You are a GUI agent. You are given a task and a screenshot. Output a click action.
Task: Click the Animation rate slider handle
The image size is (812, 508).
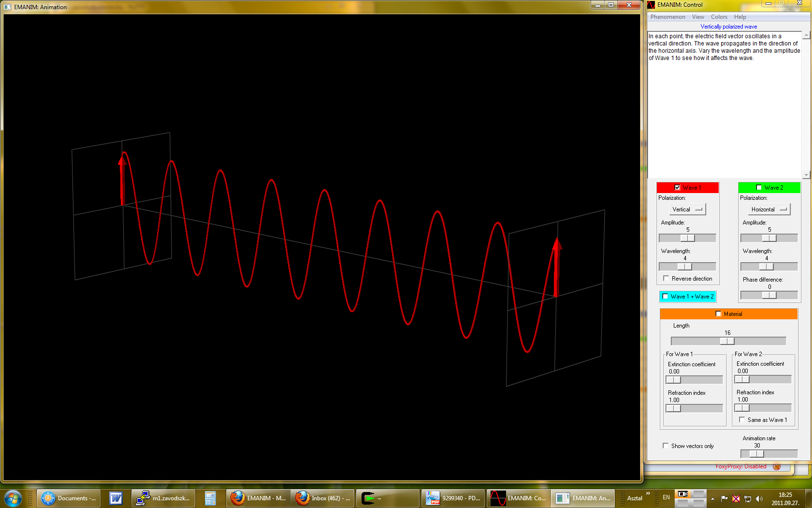[756, 454]
